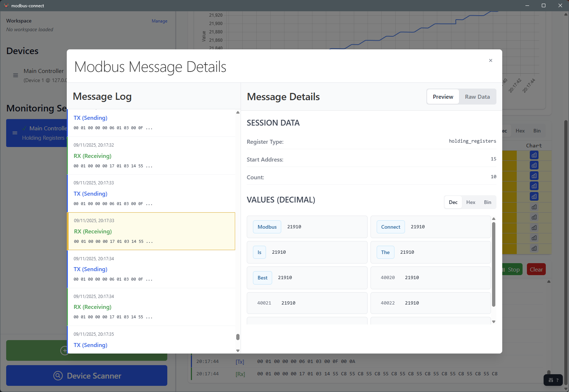Click the plus icon on green button
Viewport: 569px width, 392px height.
point(64,351)
